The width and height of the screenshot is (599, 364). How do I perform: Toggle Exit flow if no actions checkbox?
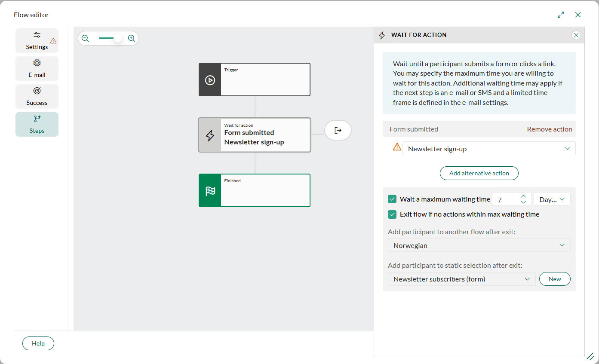pos(392,214)
